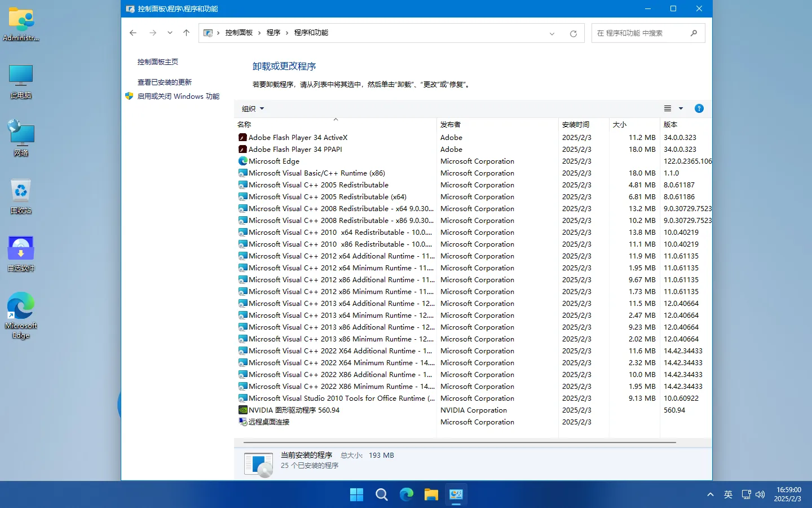The width and height of the screenshot is (812, 508).
Task: Click the volume icon in system tray
Action: tap(760, 494)
